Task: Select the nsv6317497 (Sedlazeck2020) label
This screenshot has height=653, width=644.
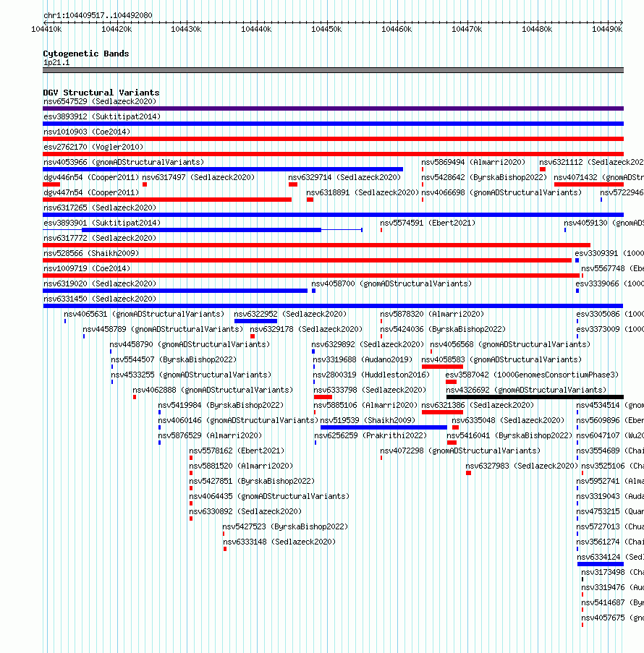Action: tap(198, 177)
